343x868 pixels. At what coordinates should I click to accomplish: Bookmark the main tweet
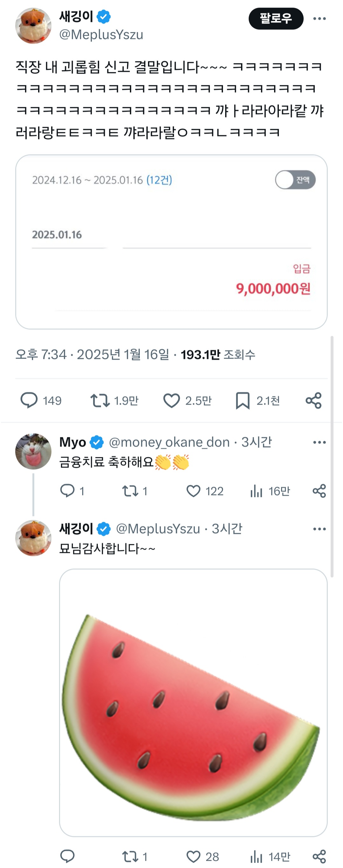coord(243,400)
